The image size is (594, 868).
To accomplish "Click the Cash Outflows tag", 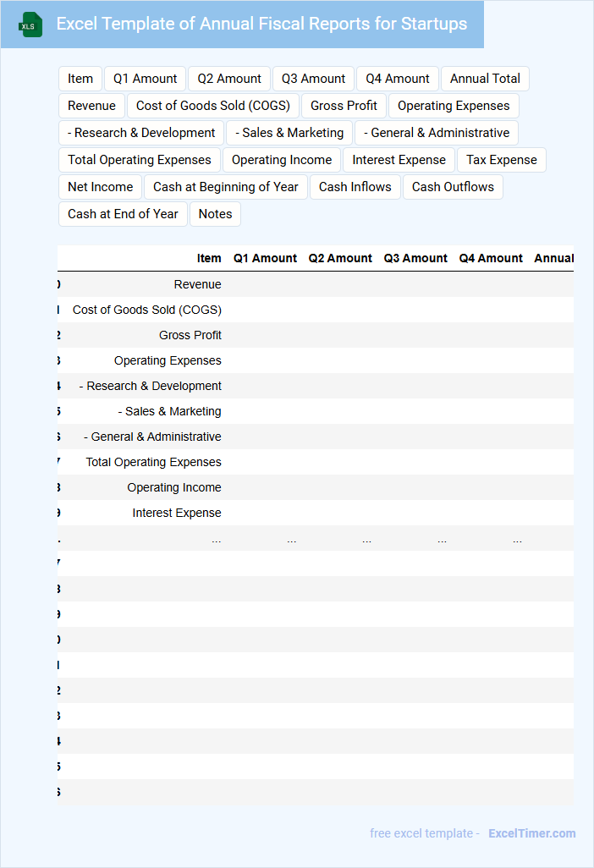I will 453,187.
